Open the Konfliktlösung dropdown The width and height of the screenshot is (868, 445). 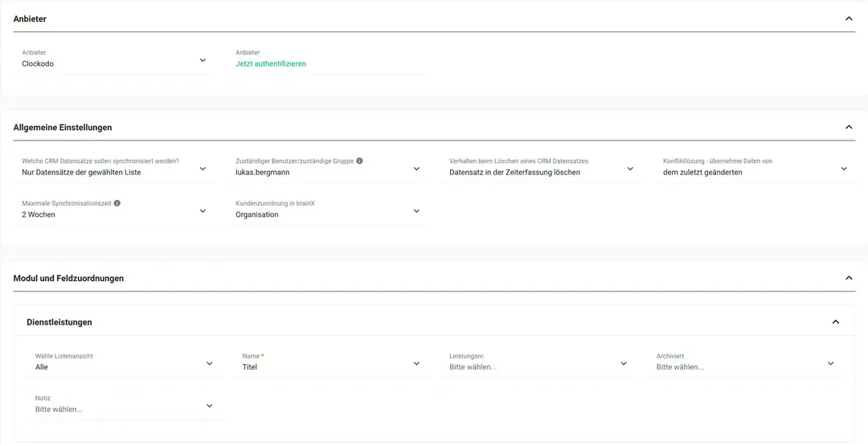coord(755,168)
